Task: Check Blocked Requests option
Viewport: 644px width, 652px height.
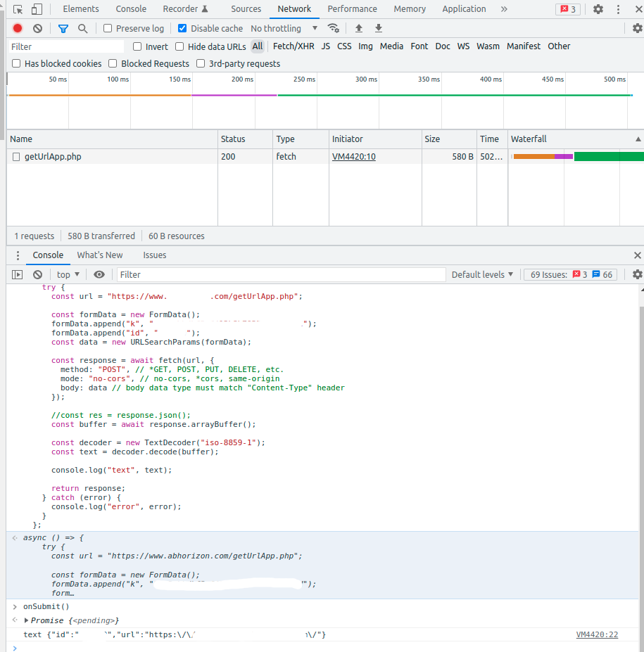Action: tap(113, 63)
